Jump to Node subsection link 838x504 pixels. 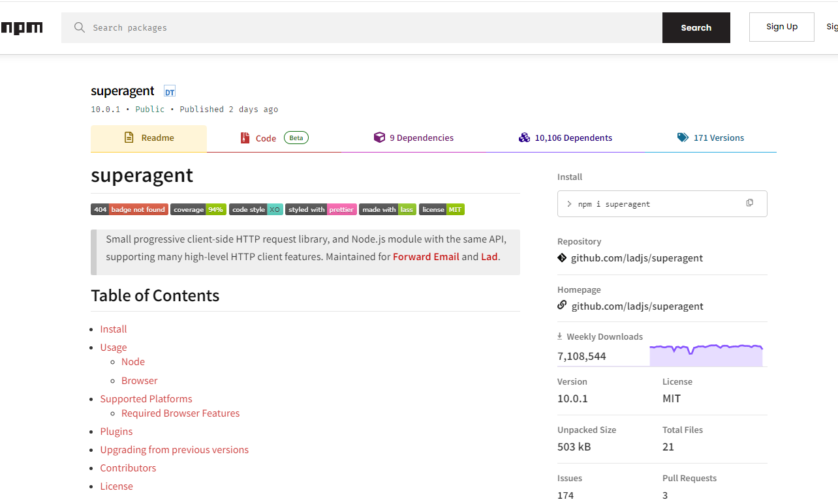pos(133,362)
